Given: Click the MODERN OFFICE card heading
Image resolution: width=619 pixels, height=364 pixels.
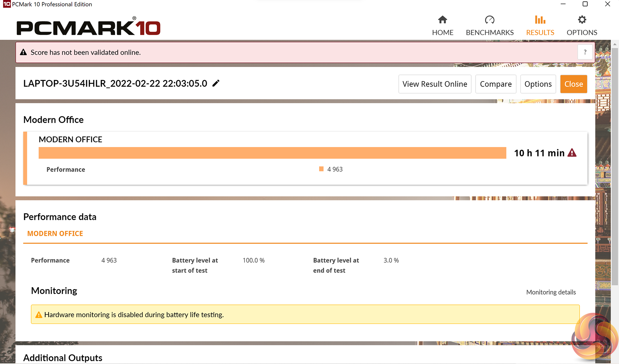Looking at the screenshot, I should tap(71, 140).
